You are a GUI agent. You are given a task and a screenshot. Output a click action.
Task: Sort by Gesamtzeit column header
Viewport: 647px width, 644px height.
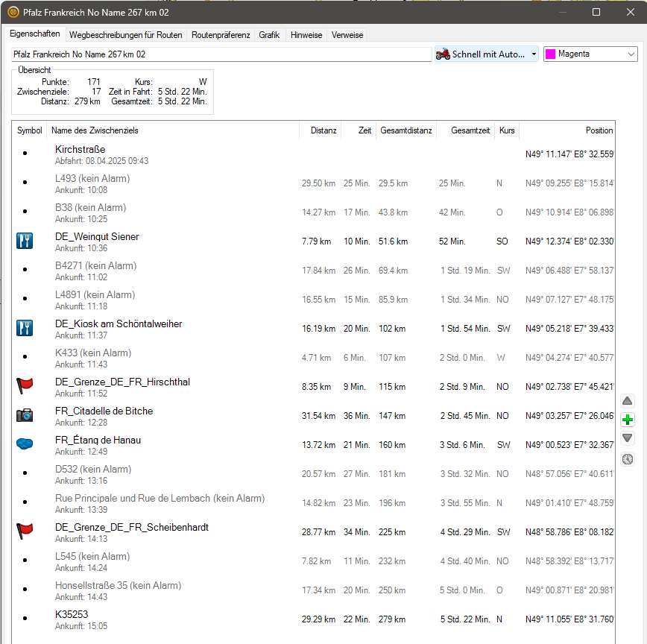pos(465,130)
